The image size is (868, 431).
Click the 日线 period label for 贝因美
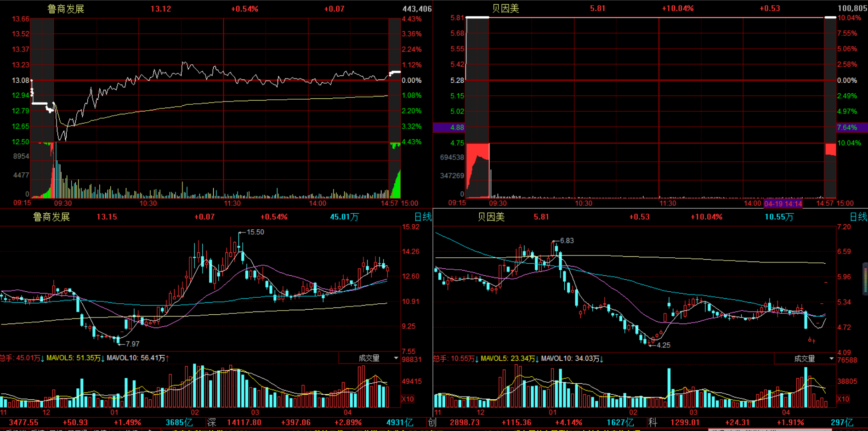858,217
